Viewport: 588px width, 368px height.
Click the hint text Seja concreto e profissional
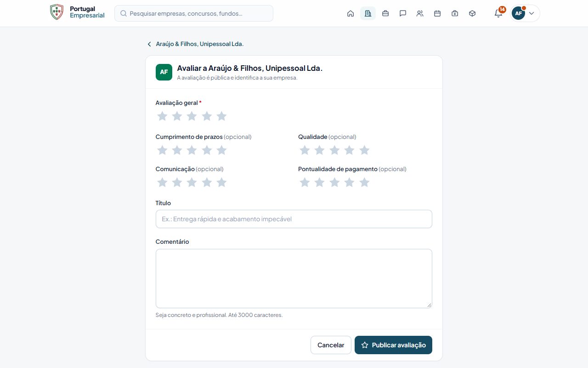click(219, 315)
